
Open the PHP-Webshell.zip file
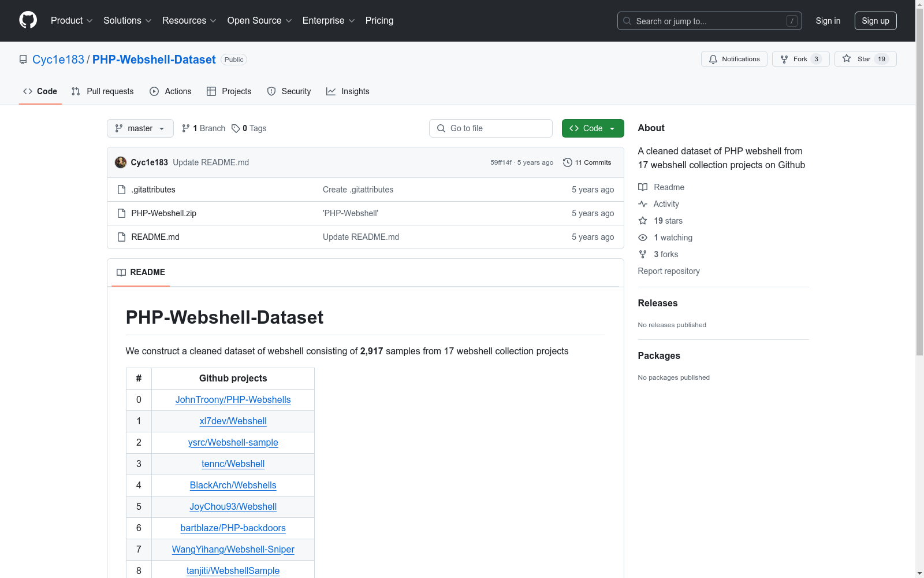pos(164,213)
